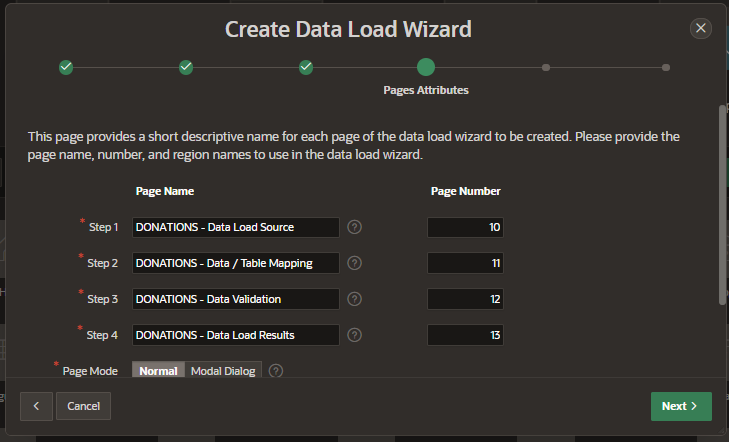Image resolution: width=729 pixels, height=442 pixels.
Task: Open help for Step 3 page name
Action: 354,299
